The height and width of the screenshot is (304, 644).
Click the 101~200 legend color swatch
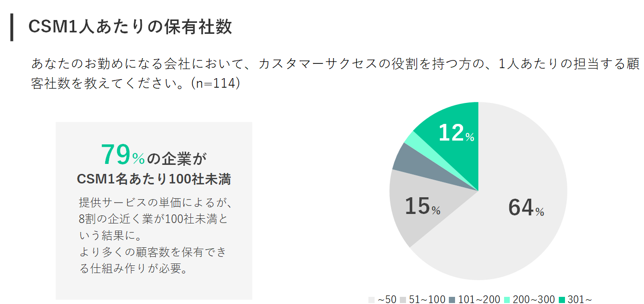pos(452,299)
